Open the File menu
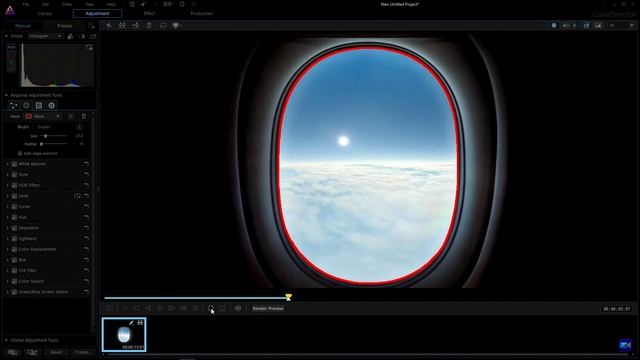Viewport: 640px width, 360px height. coord(26,4)
